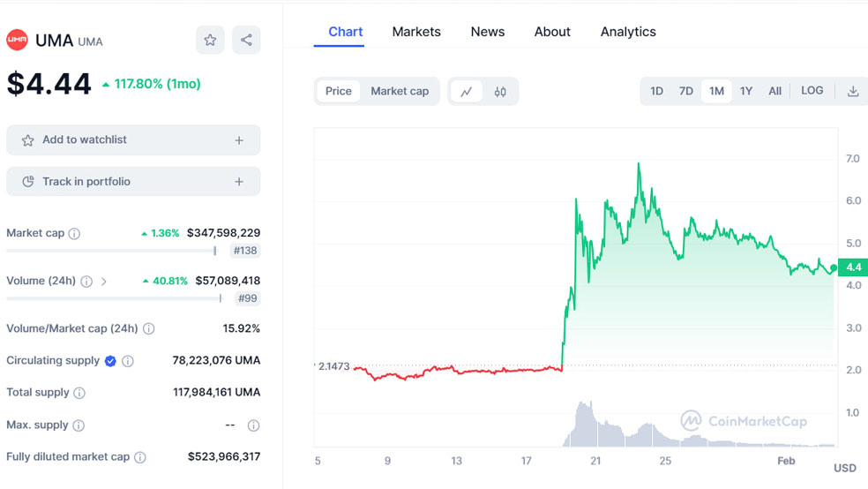
Task: Click the share icon button
Action: (x=246, y=40)
